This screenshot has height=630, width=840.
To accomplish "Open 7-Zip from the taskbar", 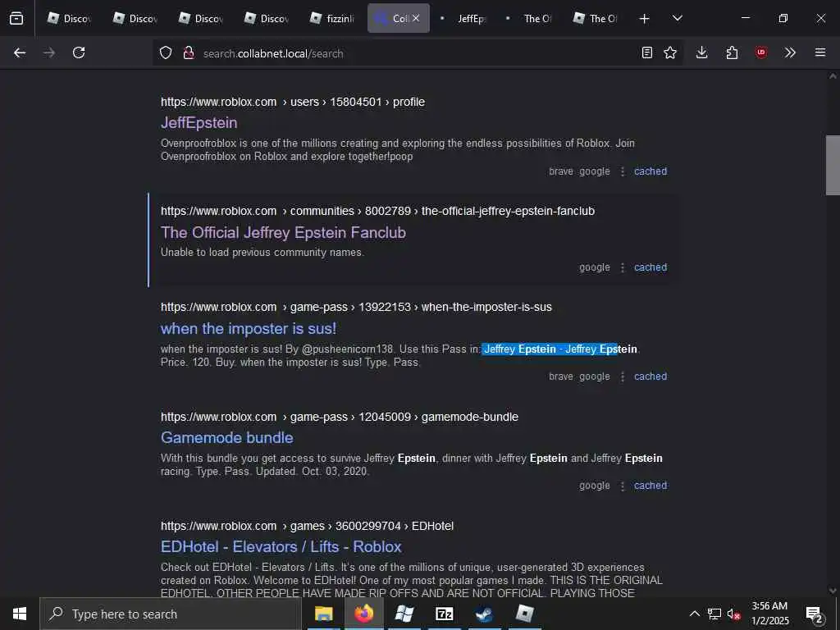I will (x=444, y=614).
